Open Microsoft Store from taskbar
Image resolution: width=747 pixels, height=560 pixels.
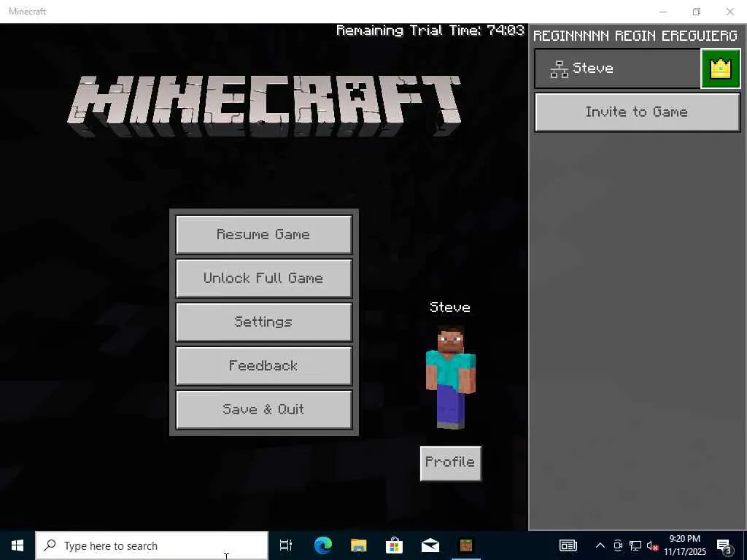tap(395, 545)
